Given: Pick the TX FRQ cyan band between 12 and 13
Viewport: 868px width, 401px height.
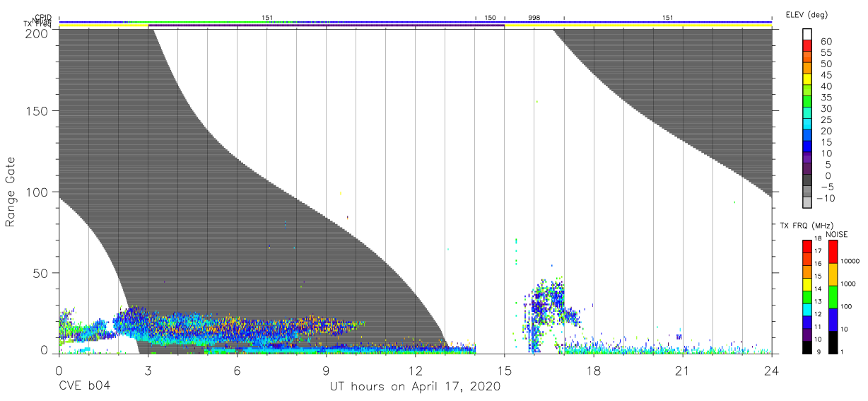Looking at the screenshot, I should pos(807,308).
